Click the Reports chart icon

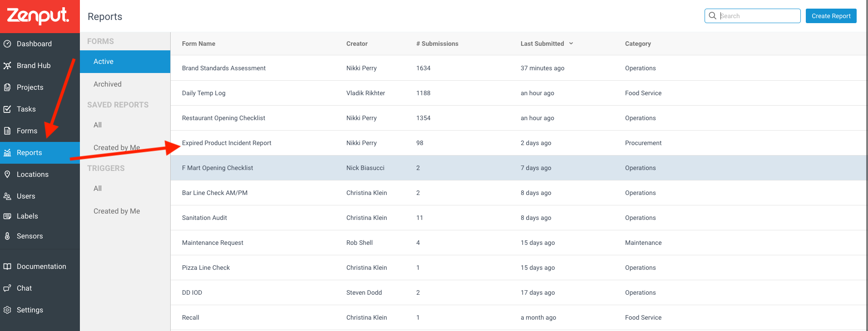point(7,153)
